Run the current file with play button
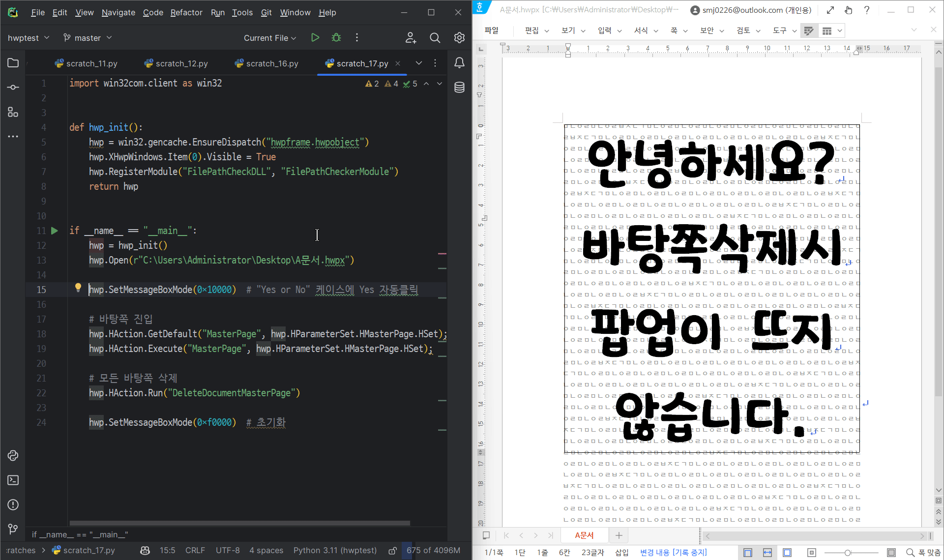944x560 pixels. (x=315, y=38)
